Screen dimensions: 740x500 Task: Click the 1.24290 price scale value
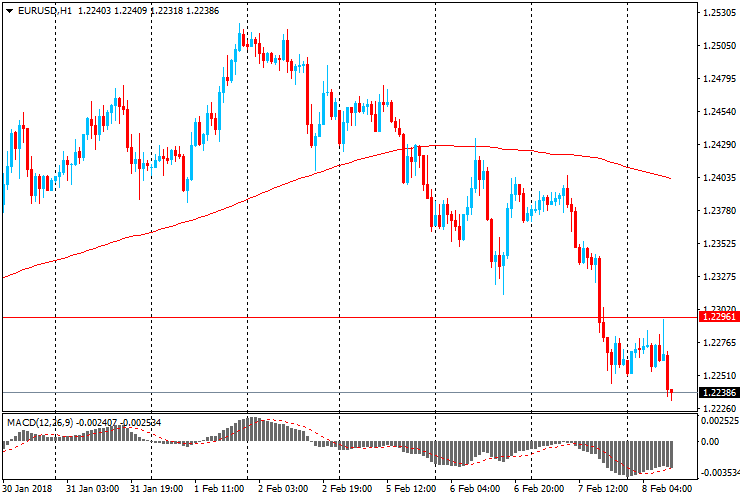click(x=719, y=144)
